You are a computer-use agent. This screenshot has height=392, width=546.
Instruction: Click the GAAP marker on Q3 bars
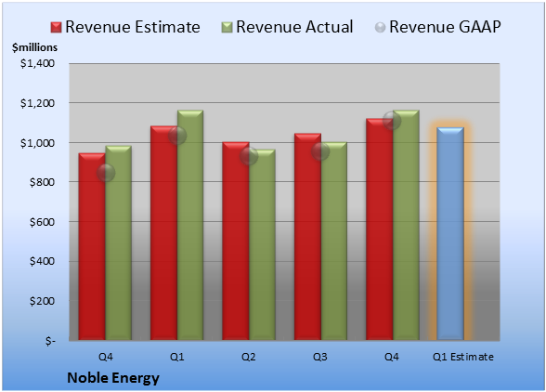(x=320, y=151)
